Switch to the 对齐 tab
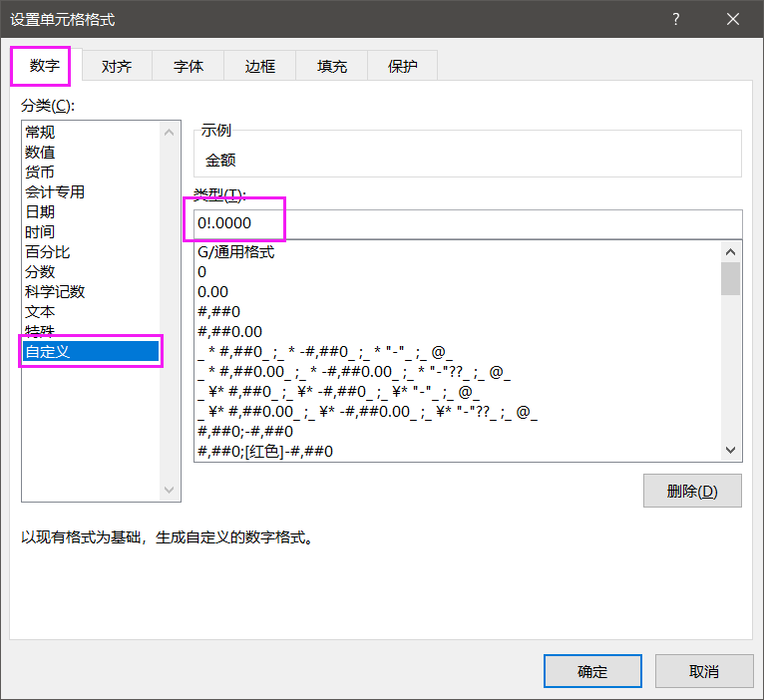This screenshot has height=700, width=764. [117, 66]
